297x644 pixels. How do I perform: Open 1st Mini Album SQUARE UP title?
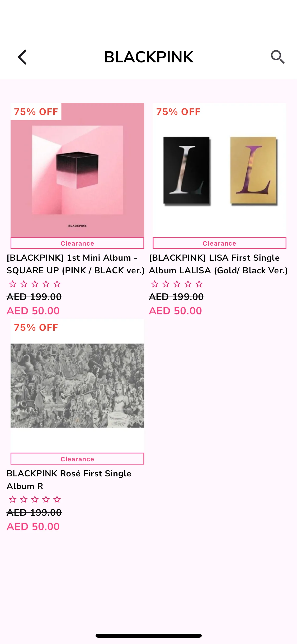76,264
